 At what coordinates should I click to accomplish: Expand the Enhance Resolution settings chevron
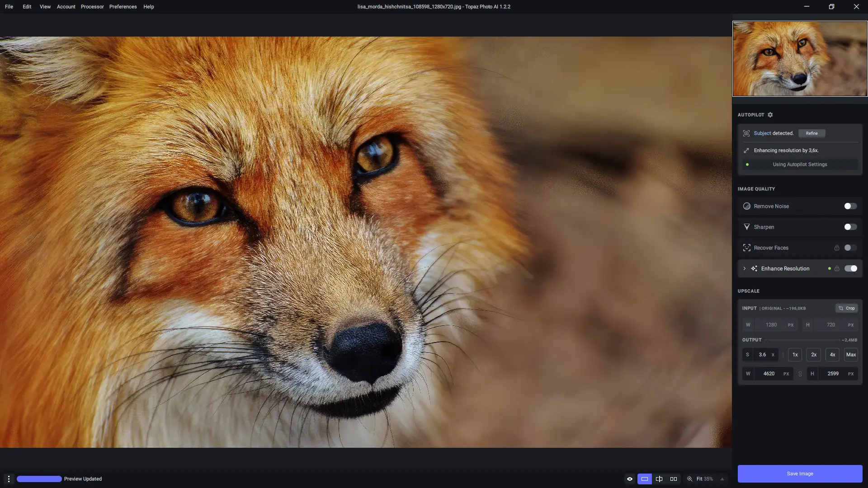(744, 268)
